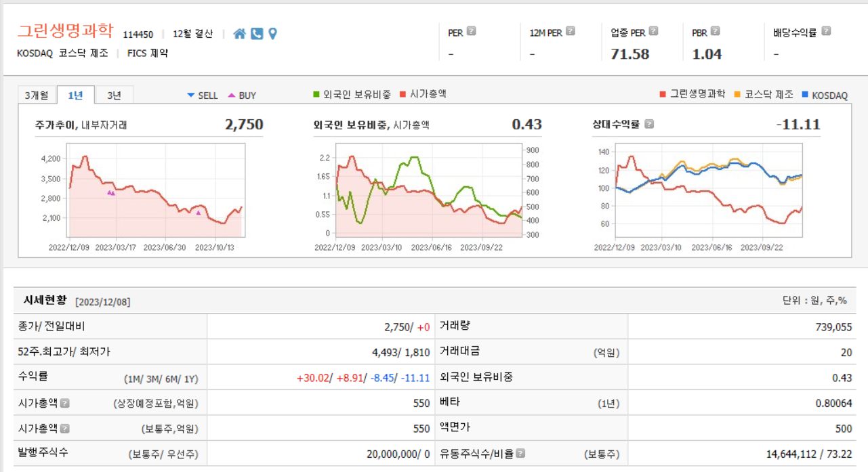The image size is (868, 472).
Task: Select the 3년 period tab
Action: coord(114,94)
